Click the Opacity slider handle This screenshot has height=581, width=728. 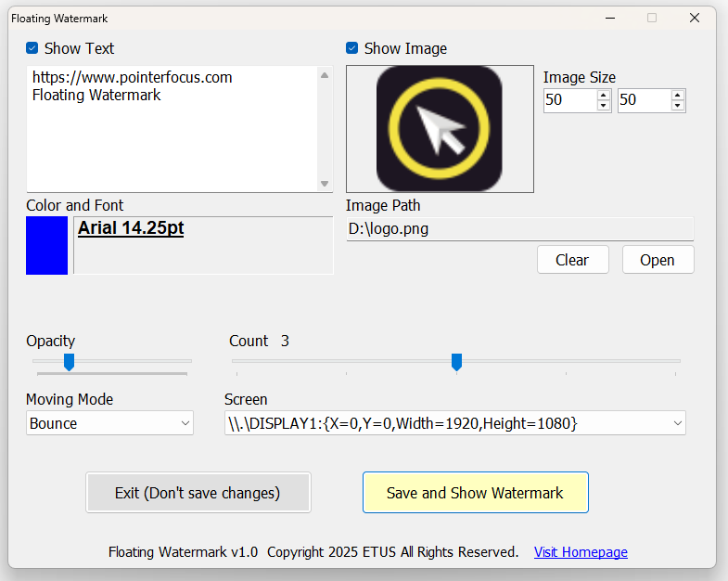tap(69, 361)
